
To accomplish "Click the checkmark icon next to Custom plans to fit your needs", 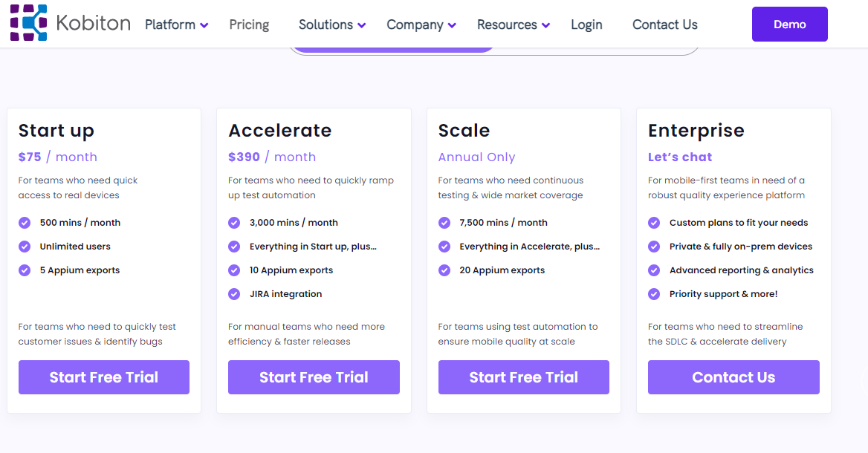I will point(654,223).
